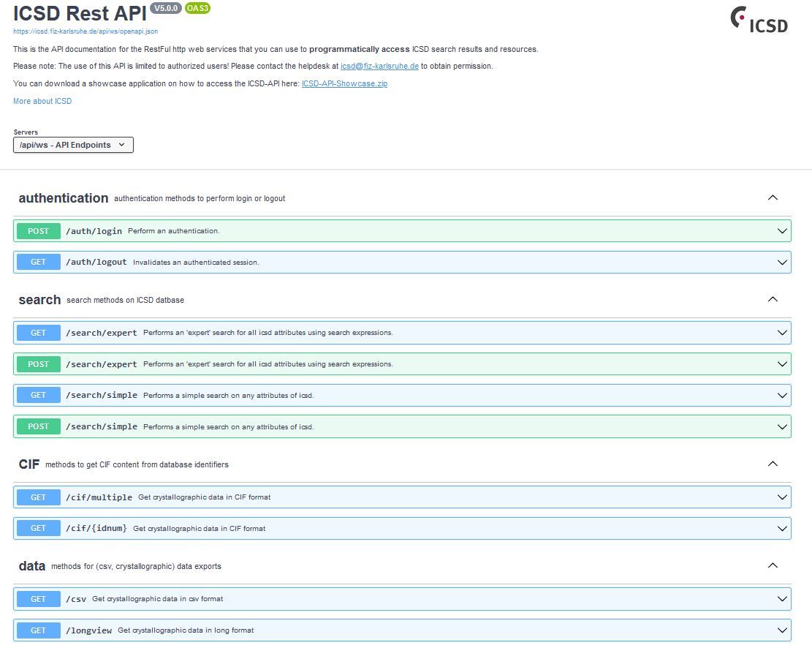Open the More about ICSD link

(x=42, y=101)
